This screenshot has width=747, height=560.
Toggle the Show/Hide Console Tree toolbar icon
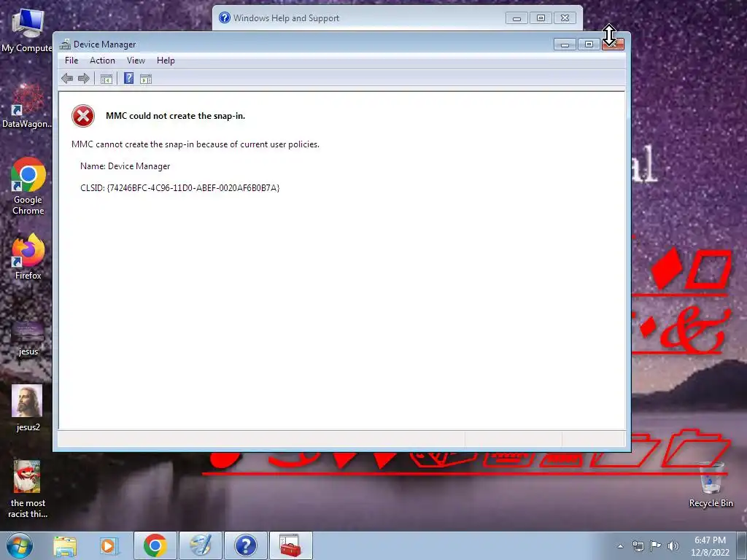[107, 79]
